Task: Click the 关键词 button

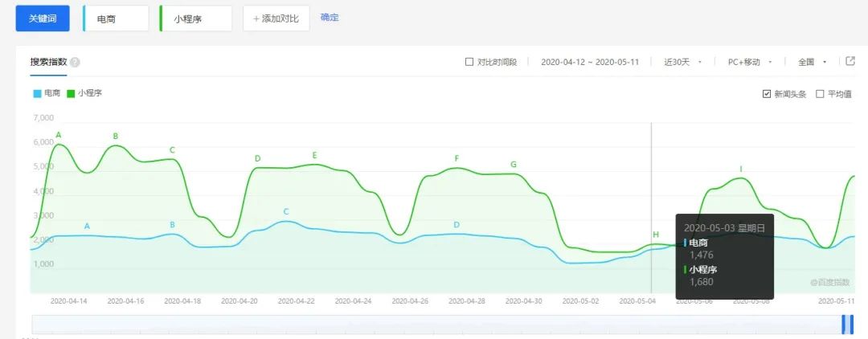Action: 42,18
